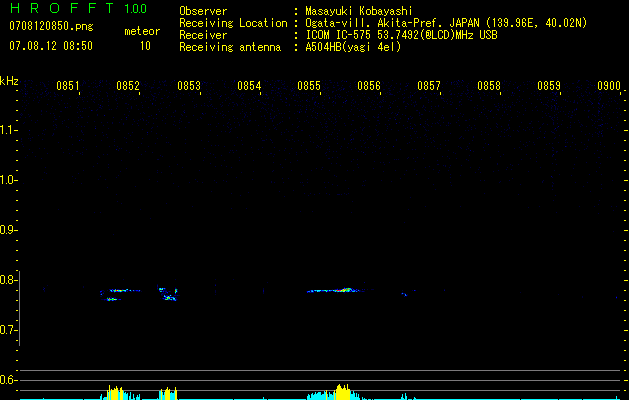Click the meteor count label
Viewport: 629px width, 400px height.
tap(142, 31)
